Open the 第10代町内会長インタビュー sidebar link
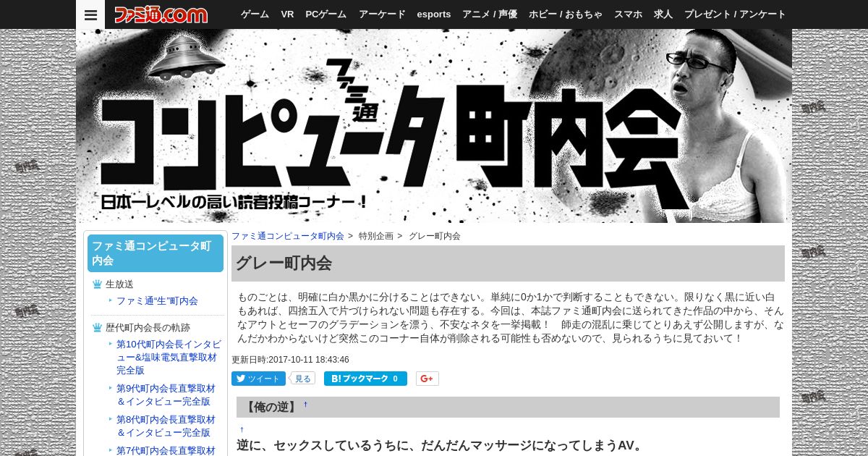Screen dimensions: 868x456 coord(169,357)
